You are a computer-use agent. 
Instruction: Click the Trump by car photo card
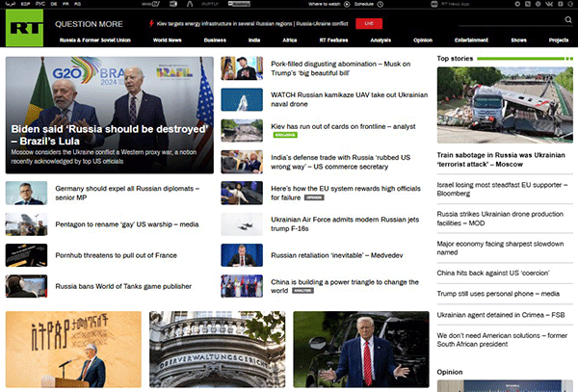(x=361, y=350)
